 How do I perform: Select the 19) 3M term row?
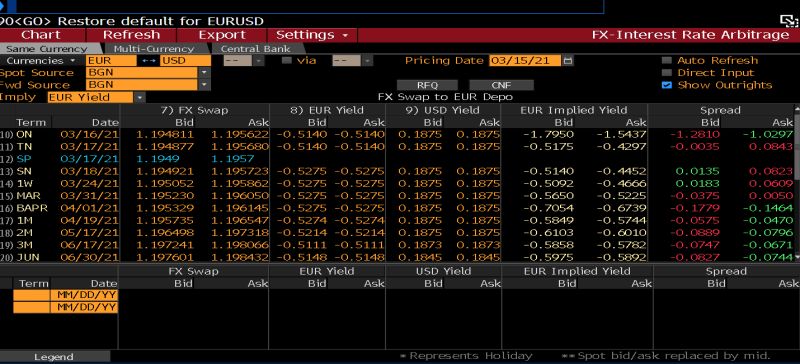pyautogui.click(x=398, y=245)
